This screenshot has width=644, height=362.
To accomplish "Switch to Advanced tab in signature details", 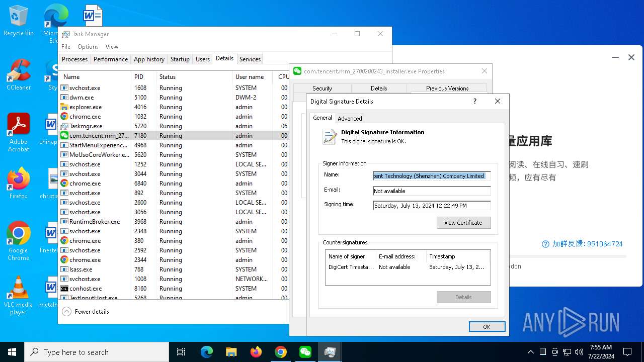I will point(350,119).
